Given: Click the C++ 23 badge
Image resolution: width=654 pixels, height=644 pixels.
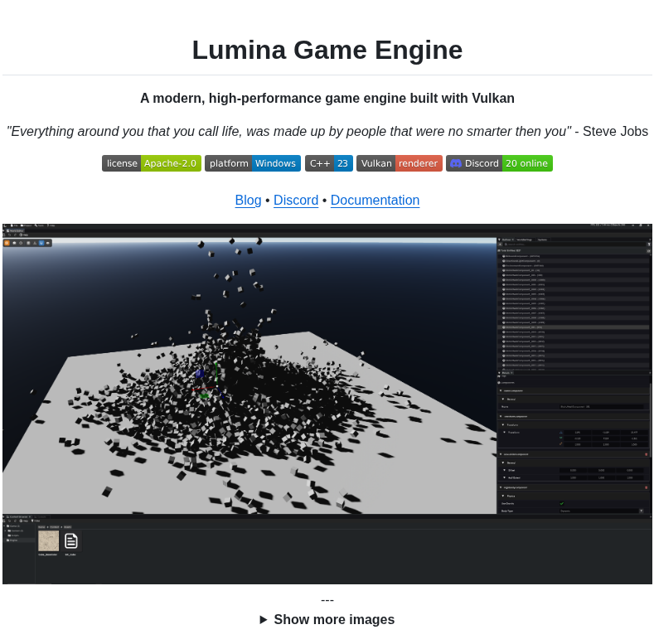Looking at the screenshot, I should click(329, 163).
